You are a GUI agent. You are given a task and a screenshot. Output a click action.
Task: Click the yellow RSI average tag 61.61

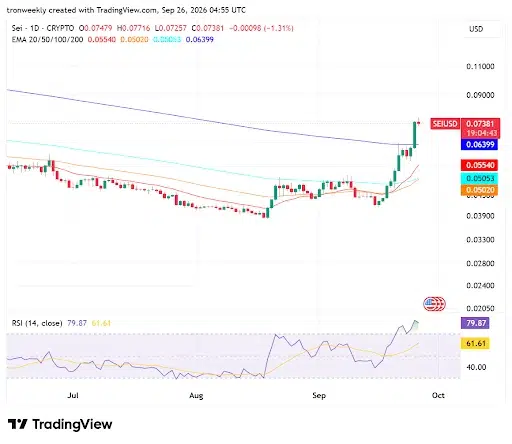475,343
